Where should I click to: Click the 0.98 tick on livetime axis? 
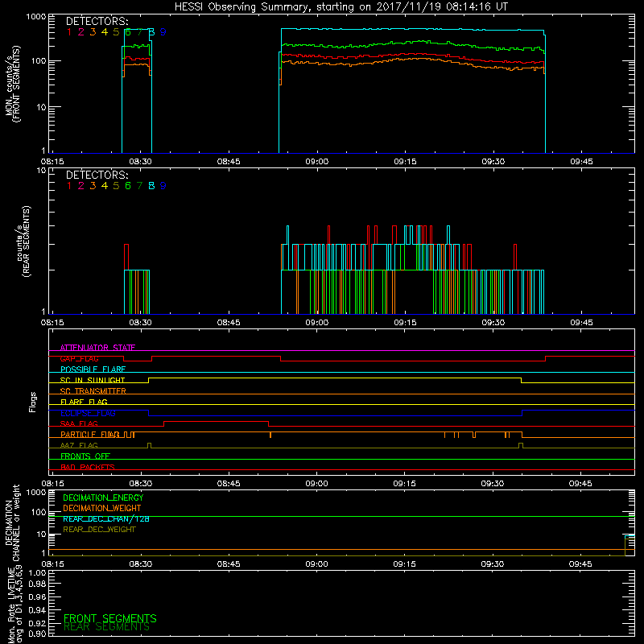pyautogui.click(x=37, y=584)
